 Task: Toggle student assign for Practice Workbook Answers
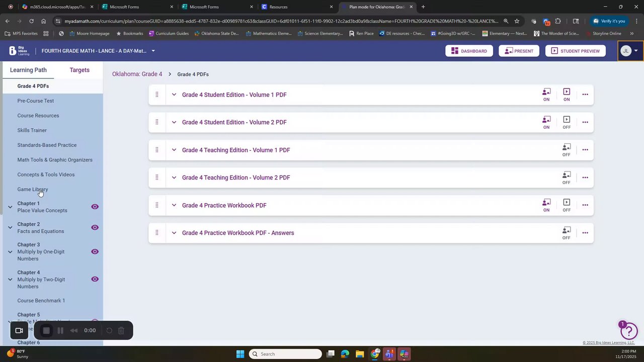click(x=567, y=233)
